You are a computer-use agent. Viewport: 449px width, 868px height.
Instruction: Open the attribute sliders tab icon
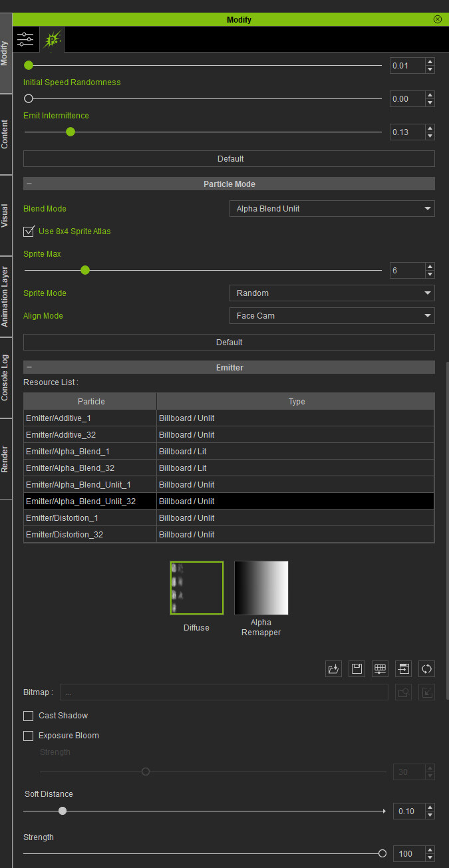pyautogui.click(x=25, y=39)
